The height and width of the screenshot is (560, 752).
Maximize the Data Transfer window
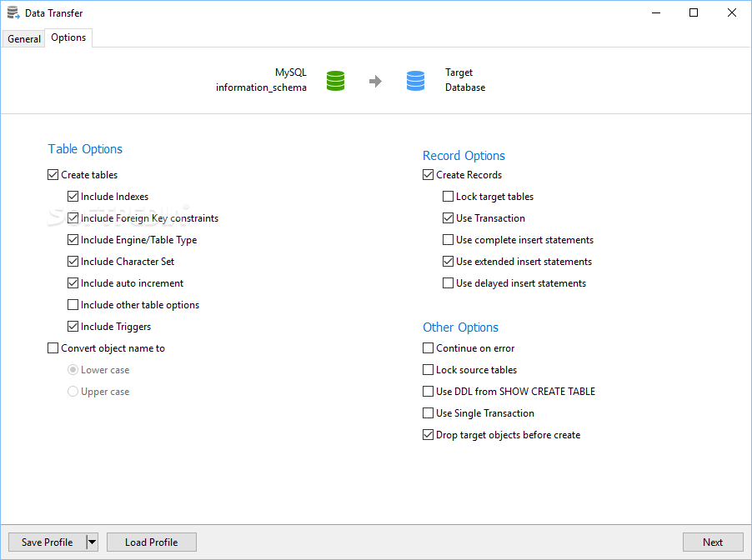(x=694, y=13)
